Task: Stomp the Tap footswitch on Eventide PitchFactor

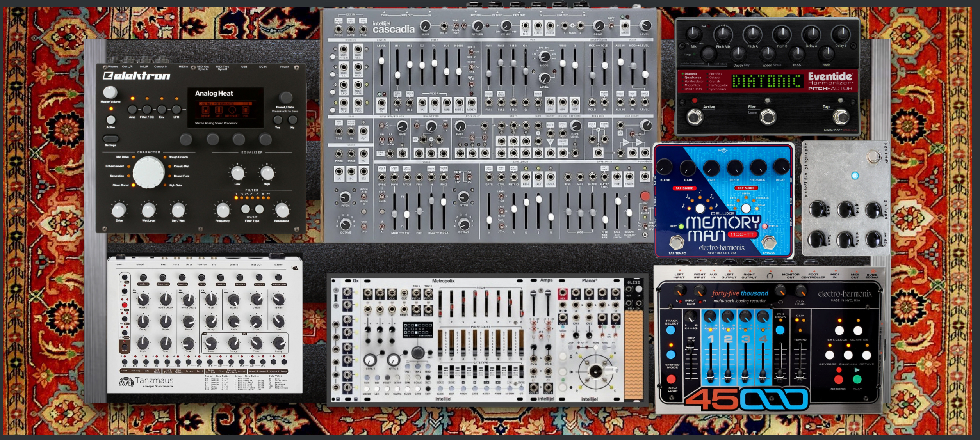Action: pyautogui.click(x=840, y=117)
